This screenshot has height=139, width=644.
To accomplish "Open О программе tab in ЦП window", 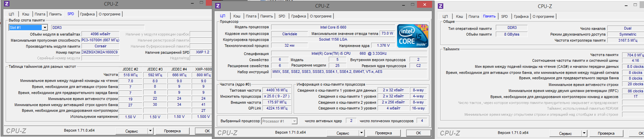I will click(x=321, y=16).
